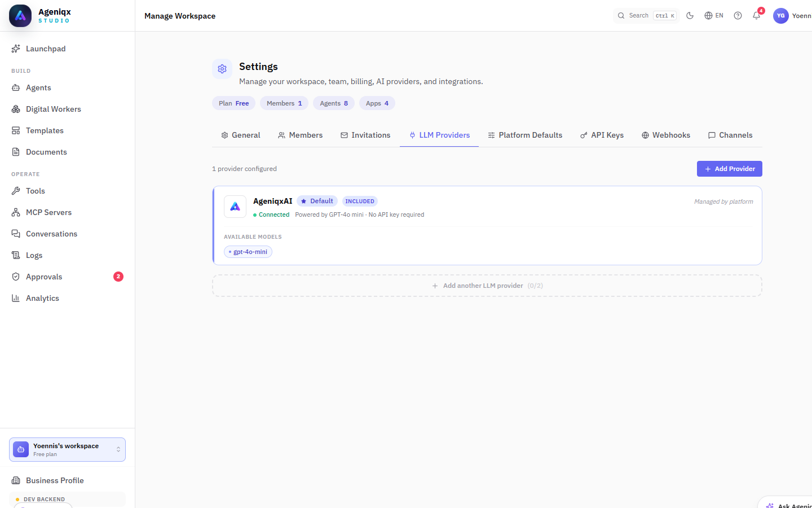The height and width of the screenshot is (508, 812).
Task: Click the Connected status indicator
Action: (271, 214)
